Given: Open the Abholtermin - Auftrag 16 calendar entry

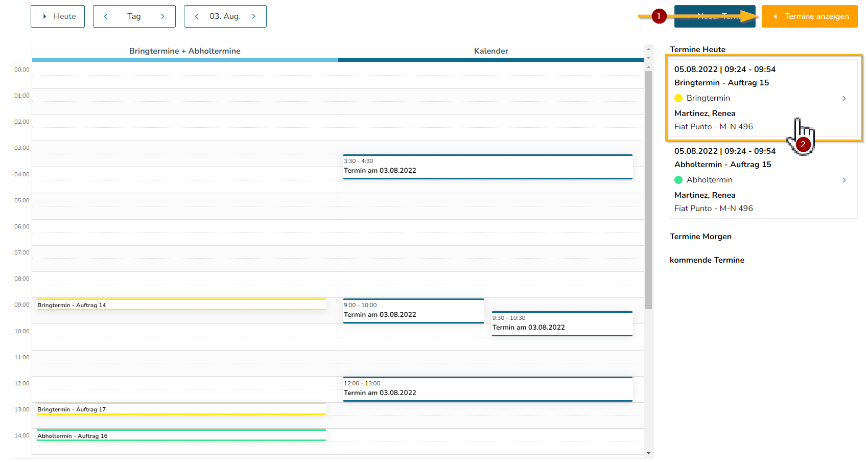Looking at the screenshot, I should [181, 435].
